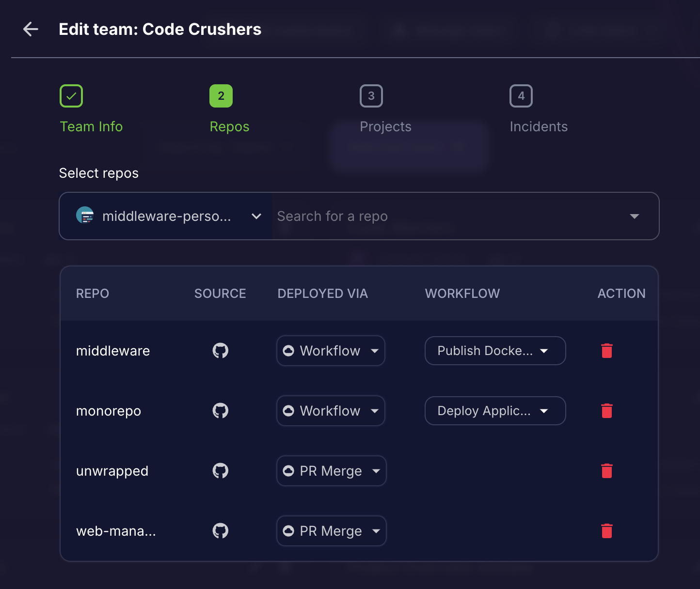700x589 pixels.
Task: Expand the repo search dropdown arrow
Action: (634, 216)
